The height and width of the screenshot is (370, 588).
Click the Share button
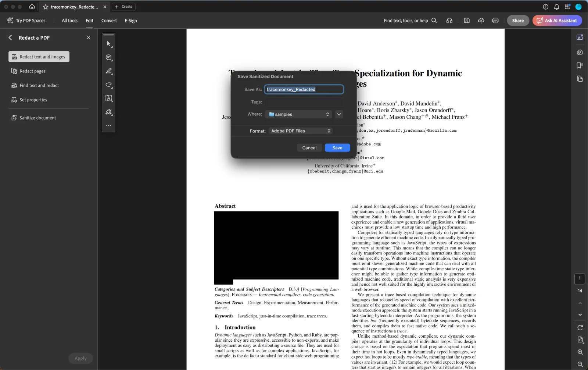click(x=518, y=21)
